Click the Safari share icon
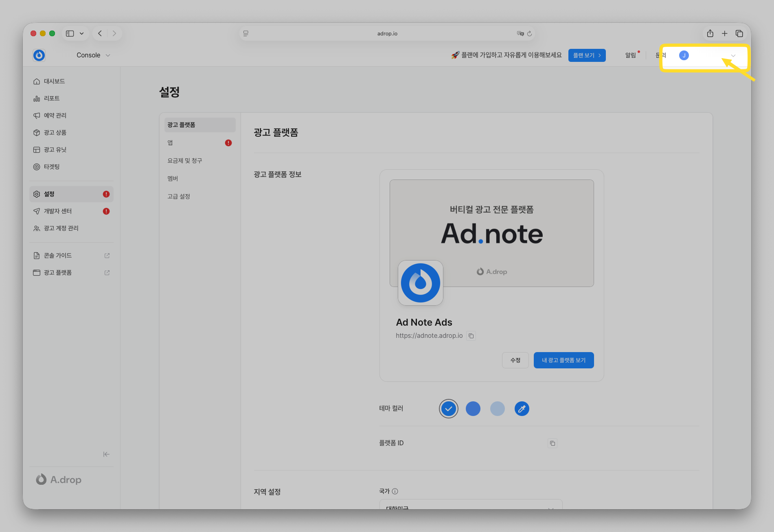Viewport: 774px width, 532px height. tap(710, 33)
